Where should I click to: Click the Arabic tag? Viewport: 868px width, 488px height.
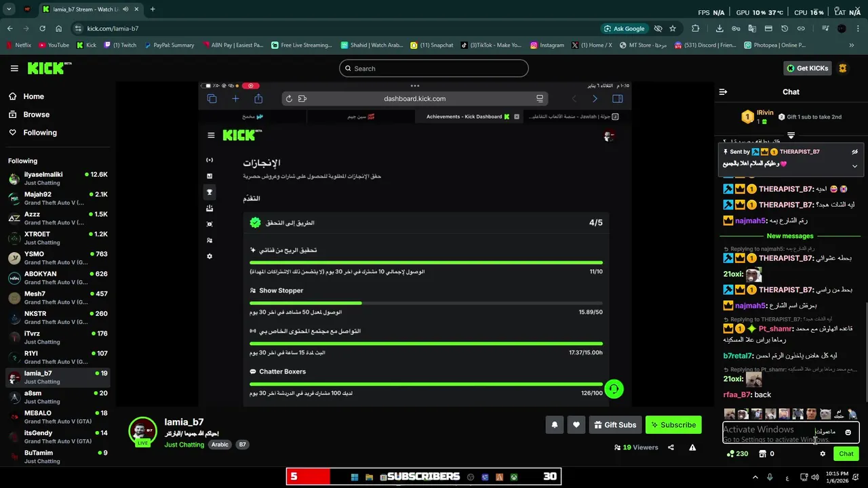click(x=220, y=445)
